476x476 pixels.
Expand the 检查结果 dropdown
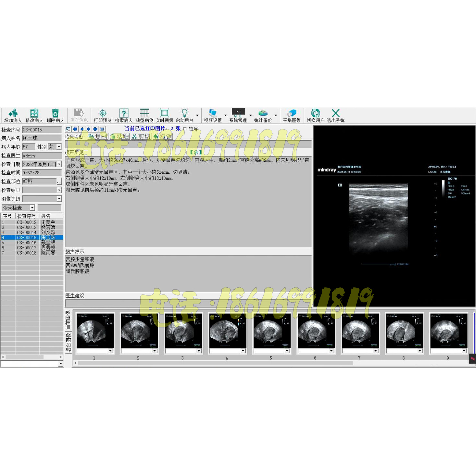pyautogui.click(x=59, y=190)
